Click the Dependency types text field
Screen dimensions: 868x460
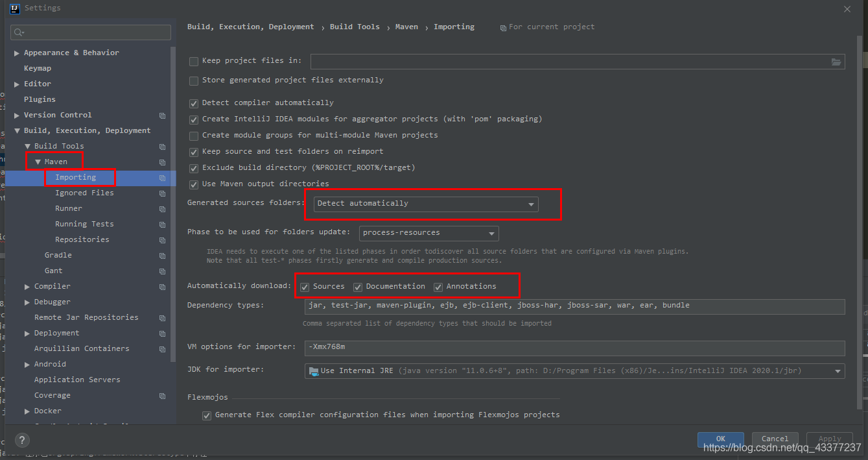pos(575,306)
